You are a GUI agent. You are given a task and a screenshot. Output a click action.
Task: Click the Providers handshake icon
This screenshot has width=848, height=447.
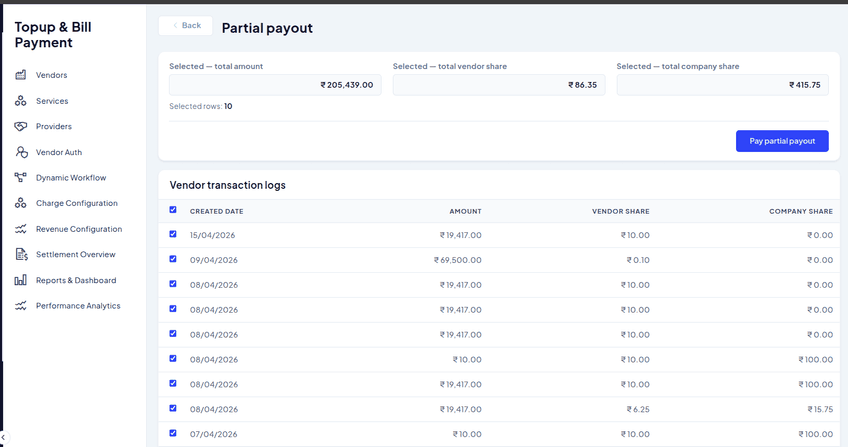tap(21, 126)
